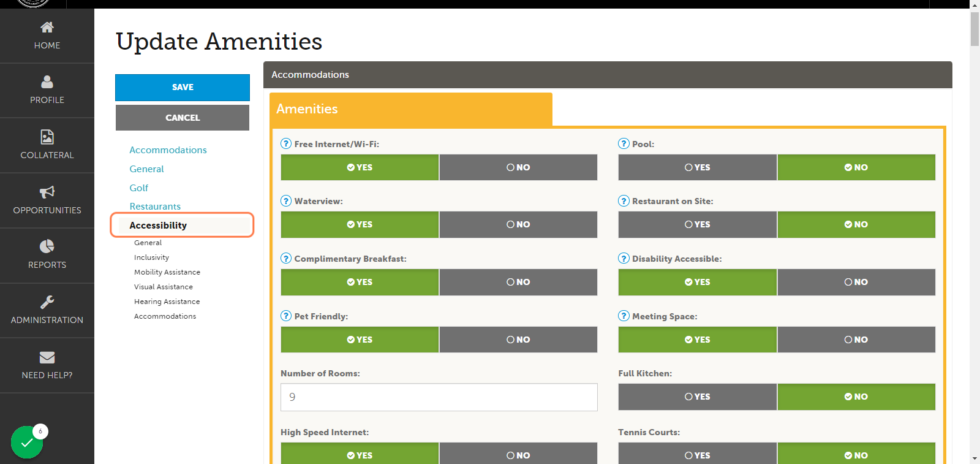Open help tooltip for Pet Friendly

(x=286, y=316)
